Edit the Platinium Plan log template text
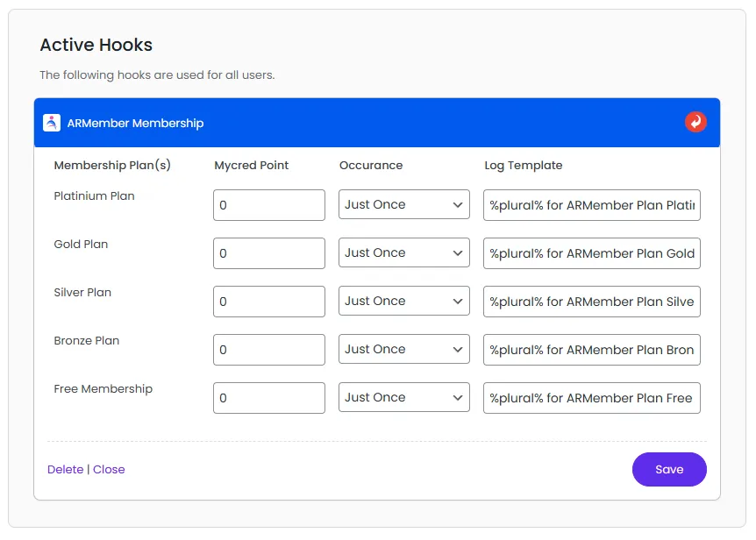Viewport: 756px width, 540px height. [x=591, y=204]
